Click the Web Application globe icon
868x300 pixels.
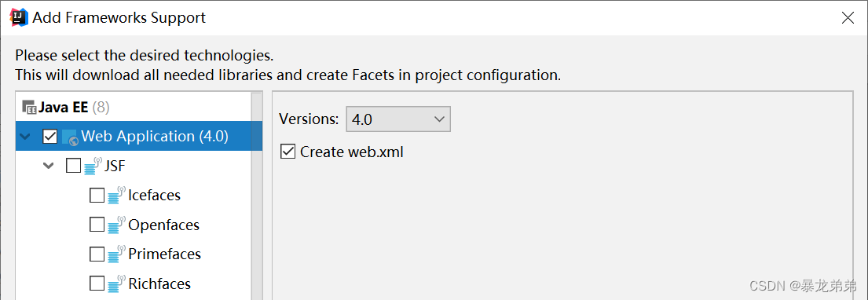(70, 137)
